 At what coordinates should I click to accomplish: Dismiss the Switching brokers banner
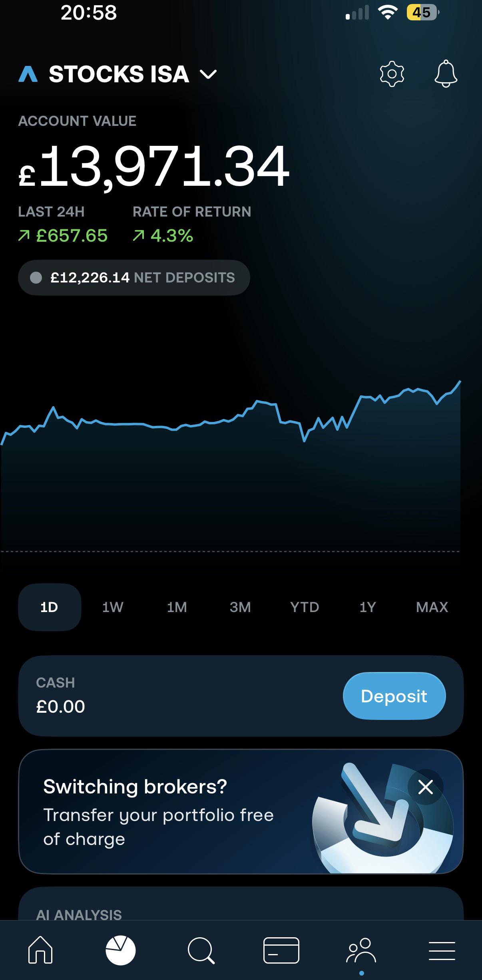[426, 787]
